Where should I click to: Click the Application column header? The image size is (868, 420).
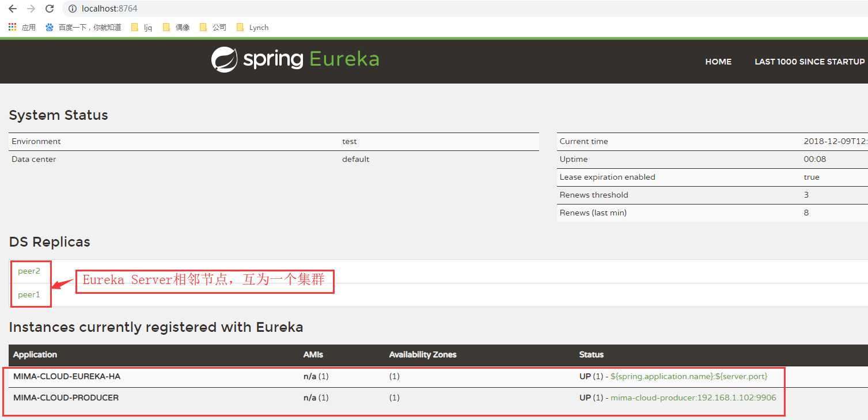click(35, 354)
